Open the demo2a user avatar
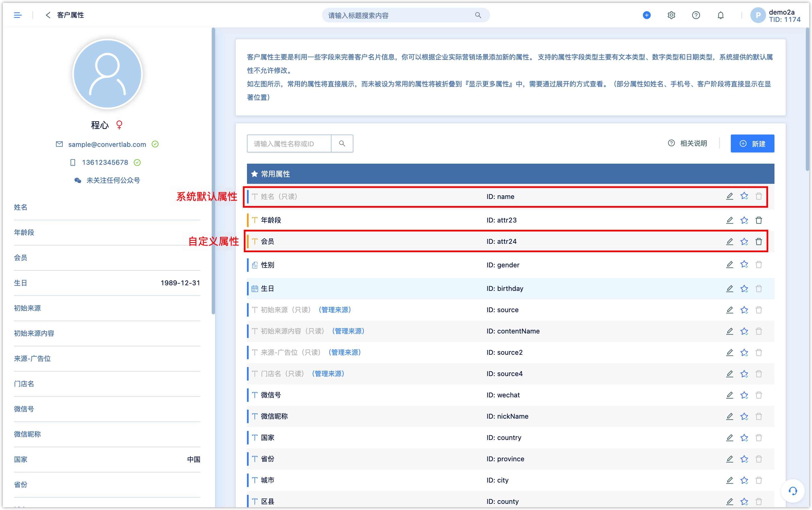The width and height of the screenshot is (812, 510). point(758,15)
